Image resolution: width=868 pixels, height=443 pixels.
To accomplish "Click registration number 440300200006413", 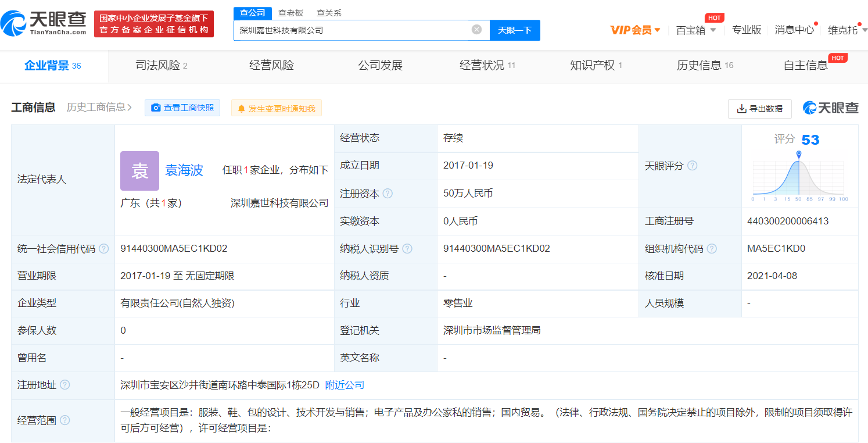I will pos(788,222).
